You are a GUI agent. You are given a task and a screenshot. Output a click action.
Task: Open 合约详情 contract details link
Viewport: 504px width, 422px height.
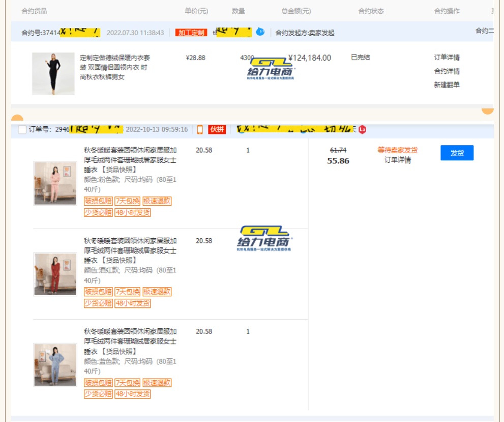point(447,71)
